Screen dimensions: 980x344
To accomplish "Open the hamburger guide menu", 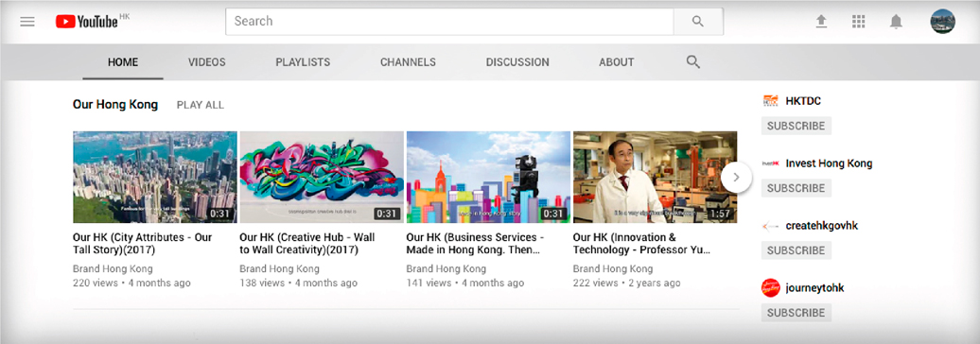I will click(26, 22).
